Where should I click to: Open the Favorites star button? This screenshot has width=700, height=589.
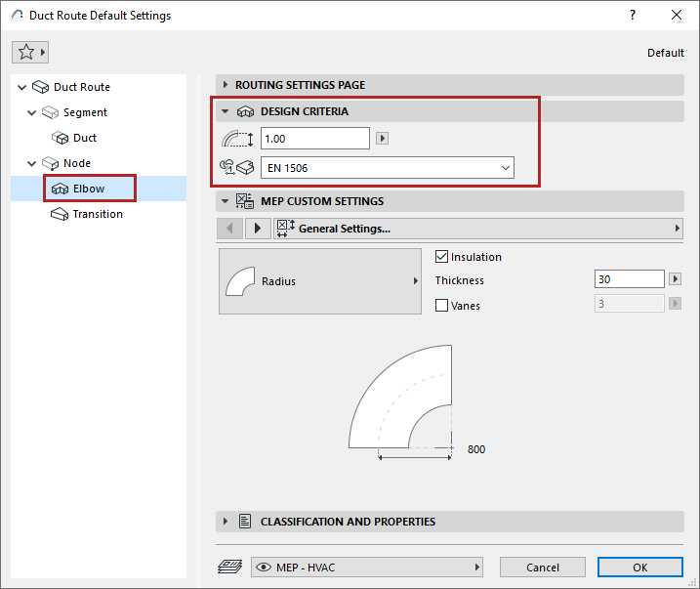click(30, 52)
